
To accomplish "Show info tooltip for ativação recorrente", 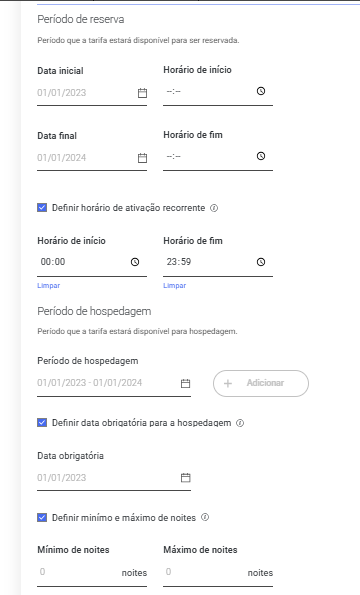I will click(214, 208).
